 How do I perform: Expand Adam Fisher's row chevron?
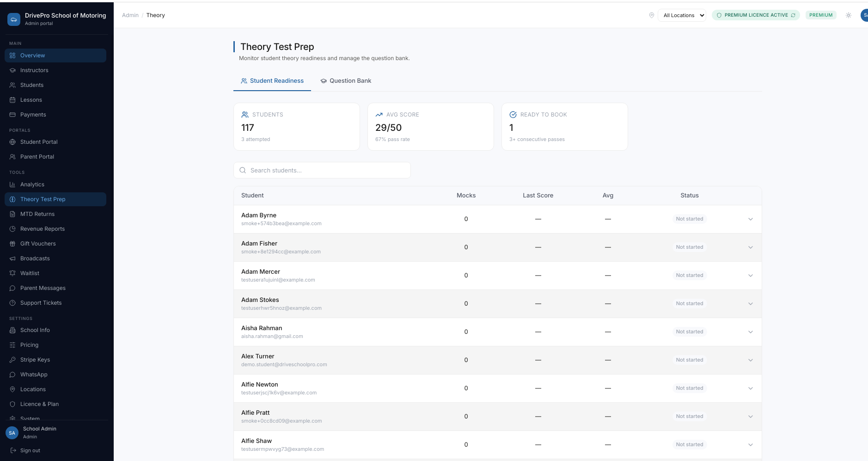point(751,247)
